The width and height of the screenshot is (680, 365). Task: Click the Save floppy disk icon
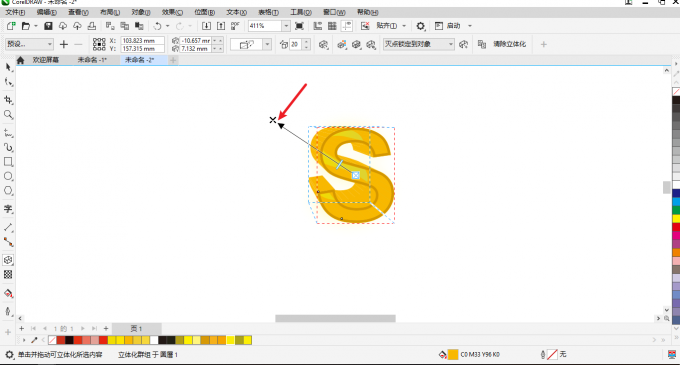click(x=48, y=26)
